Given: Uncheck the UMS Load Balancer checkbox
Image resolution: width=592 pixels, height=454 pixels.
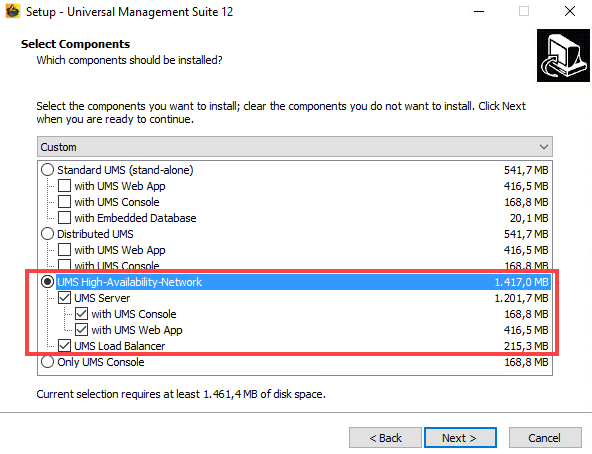Looking at the screenshot, I should point(65,346).
